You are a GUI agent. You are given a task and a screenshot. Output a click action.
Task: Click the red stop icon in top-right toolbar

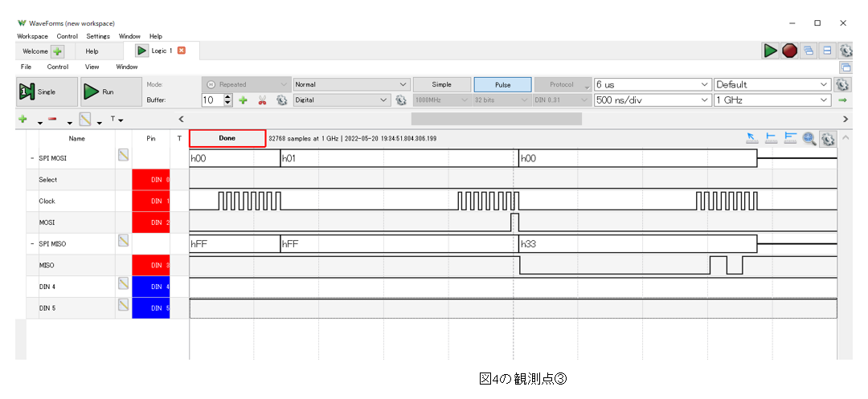click(790, 51)
